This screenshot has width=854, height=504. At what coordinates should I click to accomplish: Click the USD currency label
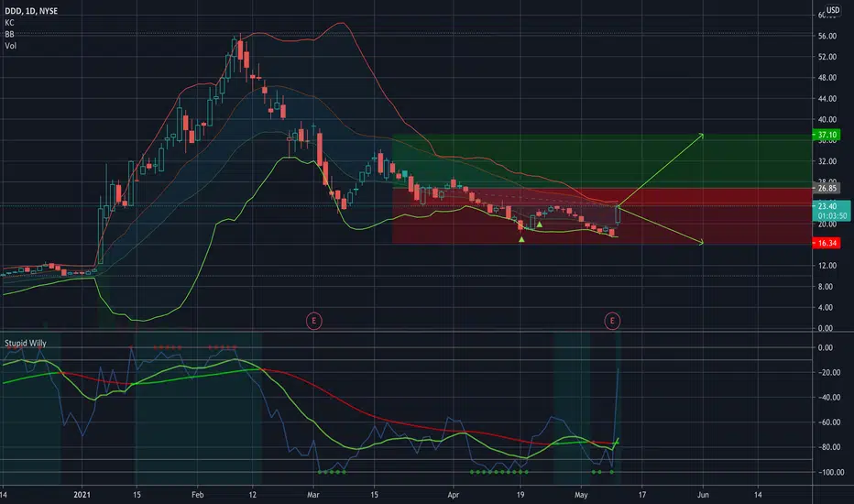click(833, 10)
